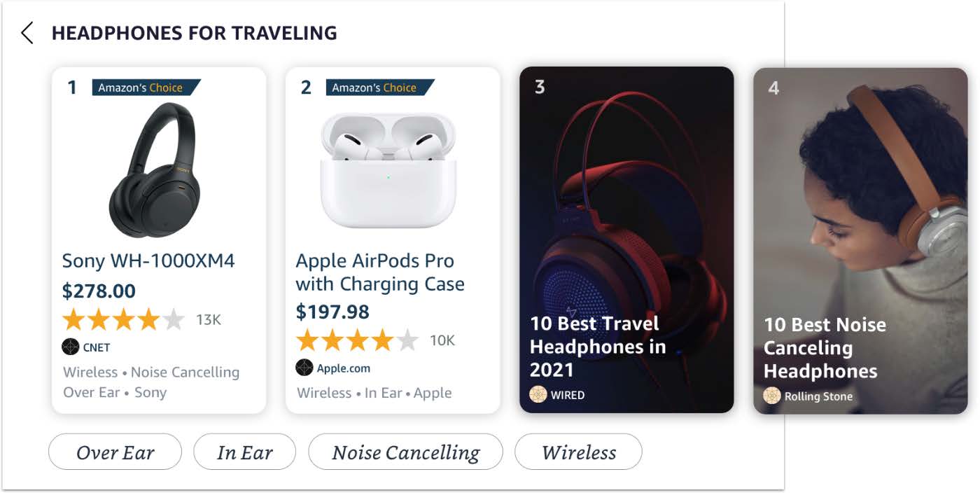Open the 10 Best Travel Headphones article

(x=597, y=347)
